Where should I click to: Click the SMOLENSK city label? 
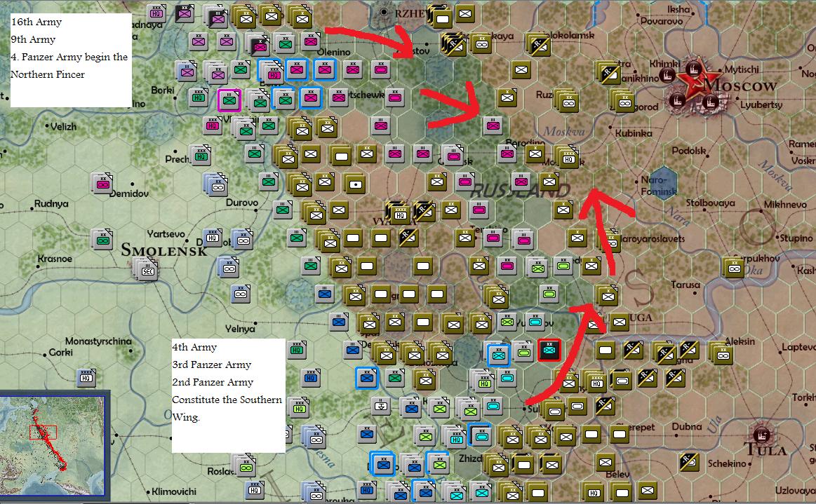pyautogui.click(x=164, y=250)
